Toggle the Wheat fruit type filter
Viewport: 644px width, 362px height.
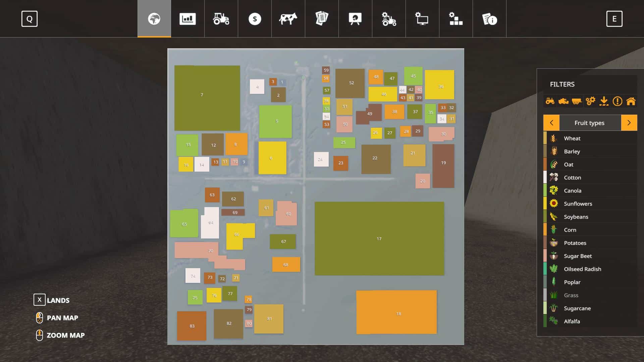click(x=572, y=138)
